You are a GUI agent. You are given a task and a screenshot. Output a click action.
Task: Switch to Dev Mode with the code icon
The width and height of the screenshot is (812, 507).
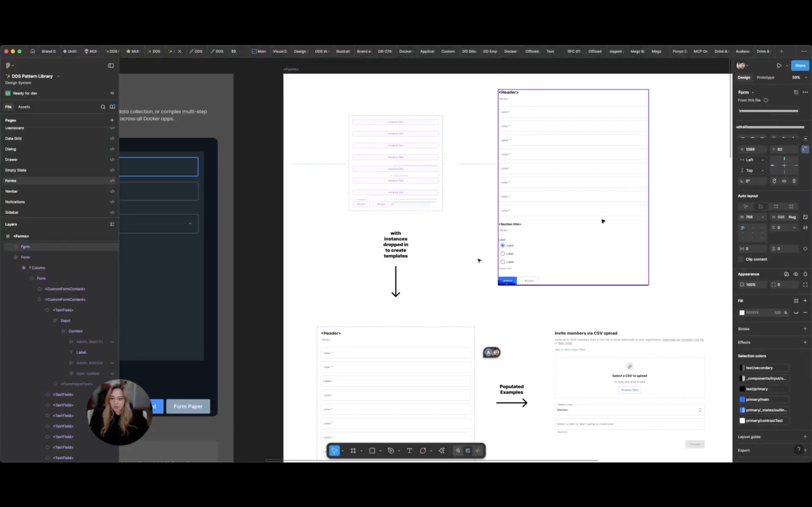(x=478, y=451)
